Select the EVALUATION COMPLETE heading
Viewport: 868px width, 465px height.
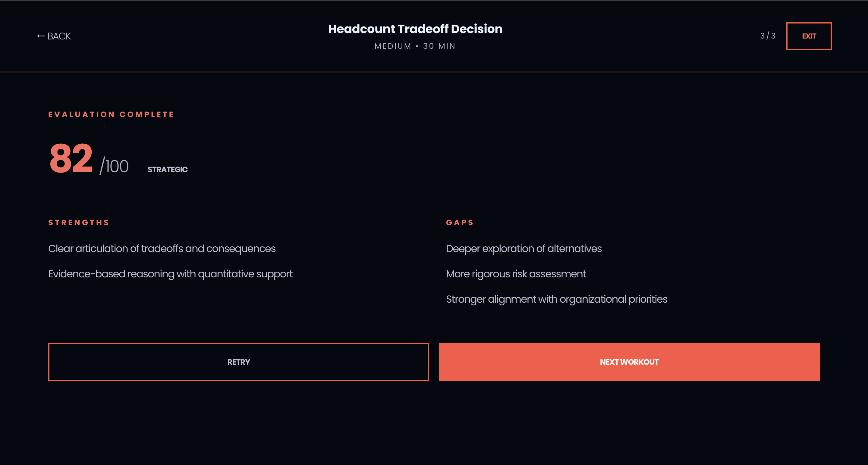(111, 114)
